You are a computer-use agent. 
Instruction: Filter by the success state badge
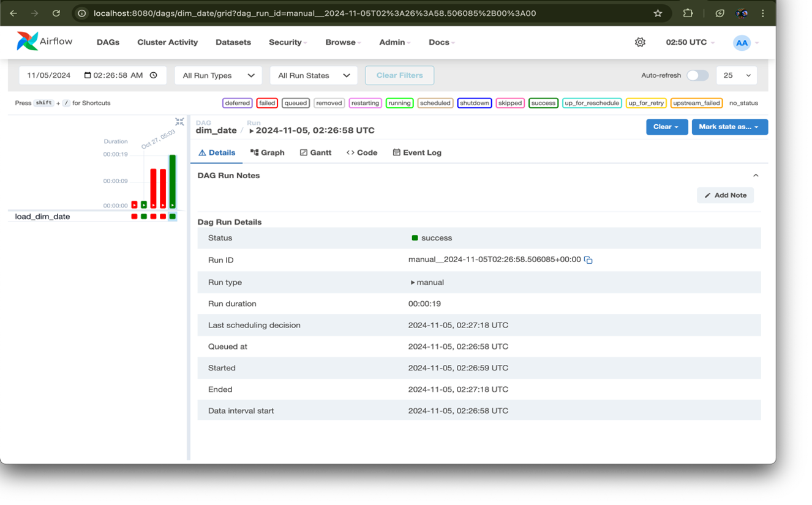543,103
